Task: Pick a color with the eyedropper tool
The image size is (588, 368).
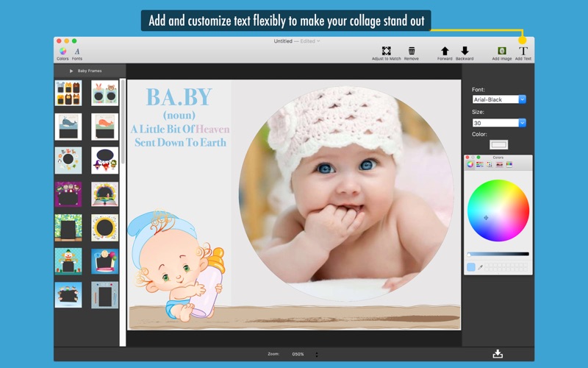Action: (480, 267)
